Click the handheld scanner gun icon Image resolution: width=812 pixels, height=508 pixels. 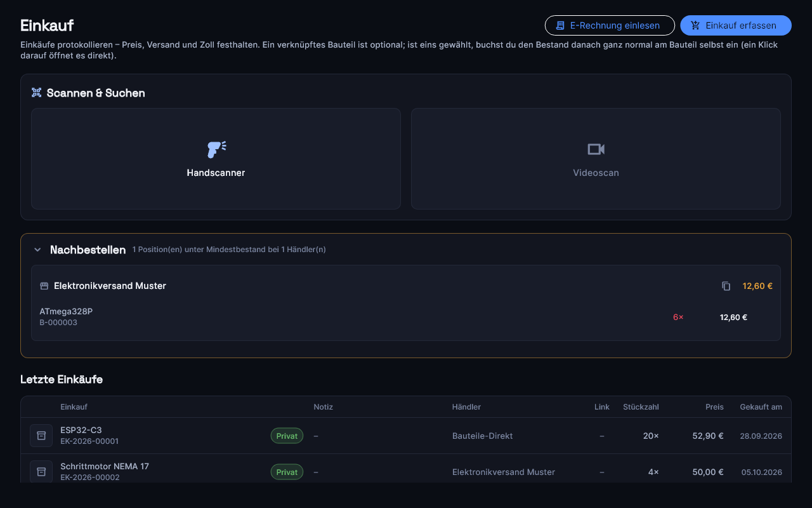[x=216, y=149]
